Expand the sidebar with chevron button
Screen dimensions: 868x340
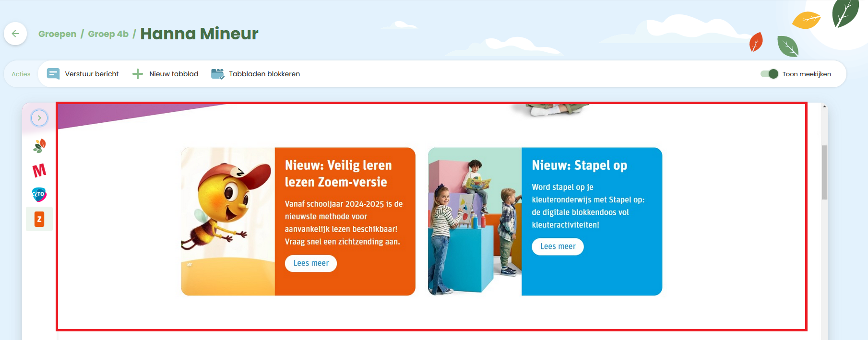[x=39, y=117]
